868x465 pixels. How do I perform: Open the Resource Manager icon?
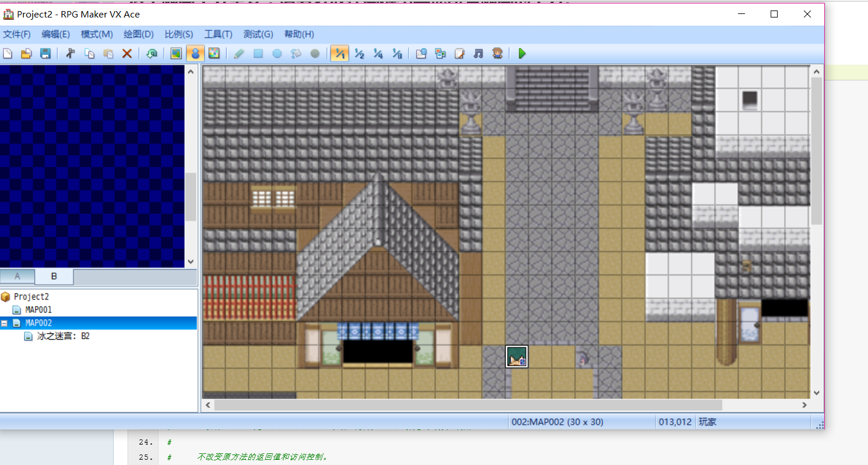(441, 54)
